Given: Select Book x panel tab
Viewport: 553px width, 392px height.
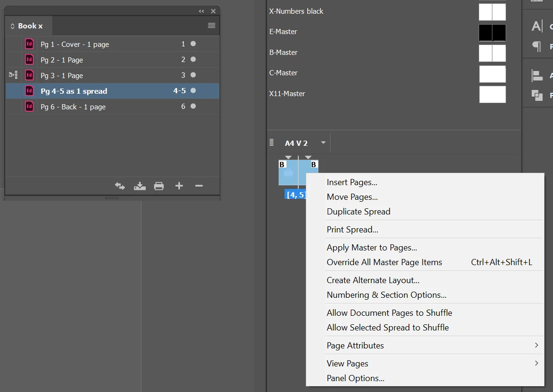Looking at the screenshot, I should (x=30, y=26).
